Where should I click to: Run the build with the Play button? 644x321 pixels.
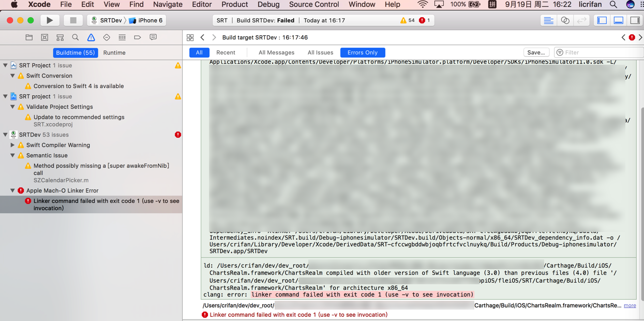50,20
